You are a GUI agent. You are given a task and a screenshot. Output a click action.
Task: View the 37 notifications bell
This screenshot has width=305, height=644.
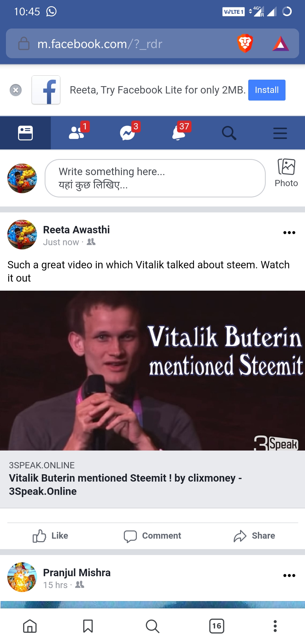[178, 133]
